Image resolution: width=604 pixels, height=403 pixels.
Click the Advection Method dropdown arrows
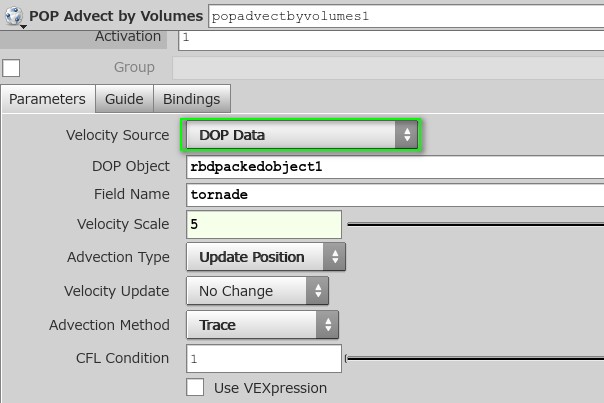[x=328, y=325]
